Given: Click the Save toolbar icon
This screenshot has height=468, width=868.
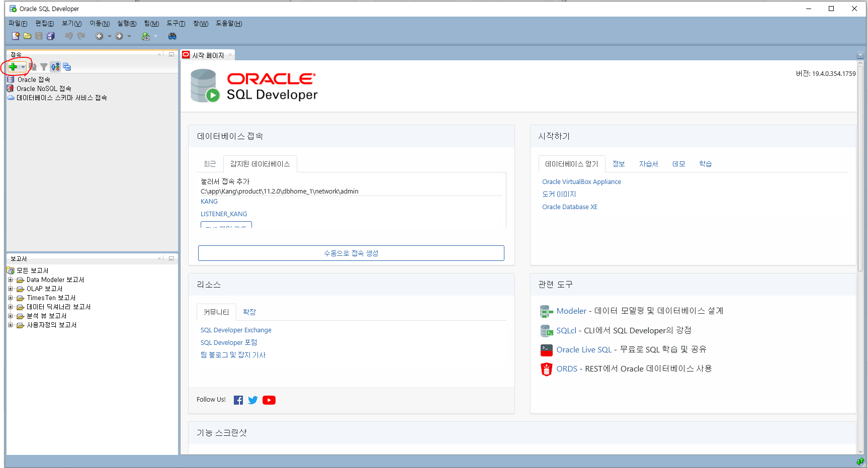Looking at the screenshot, I should 39,36.
